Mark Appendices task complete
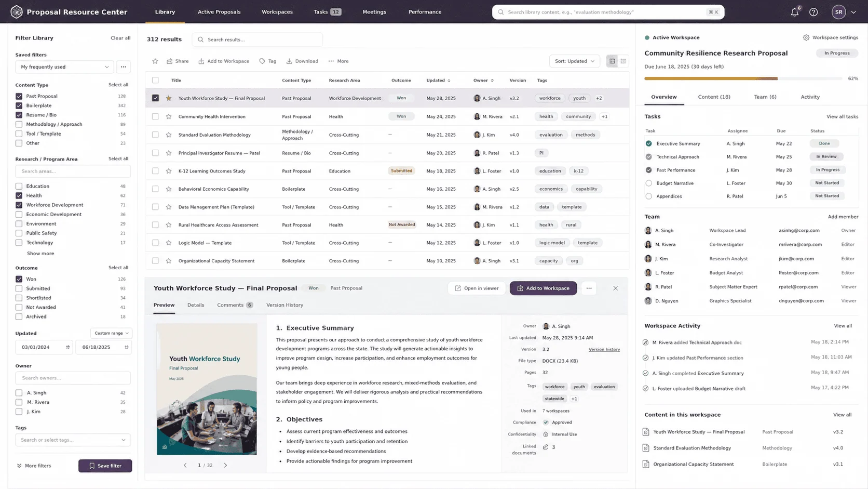The height and width of the screenshot is (489, 868). coord(648,196)
